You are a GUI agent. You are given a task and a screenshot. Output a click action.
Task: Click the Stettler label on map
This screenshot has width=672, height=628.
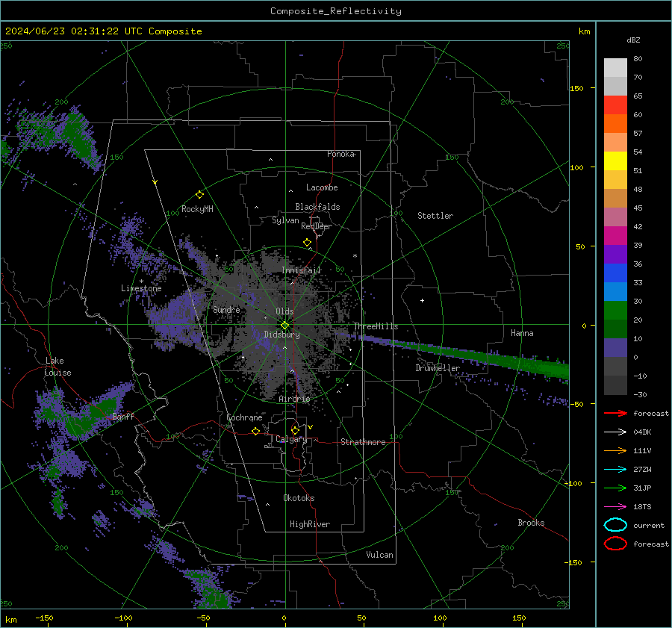(435, 216)
